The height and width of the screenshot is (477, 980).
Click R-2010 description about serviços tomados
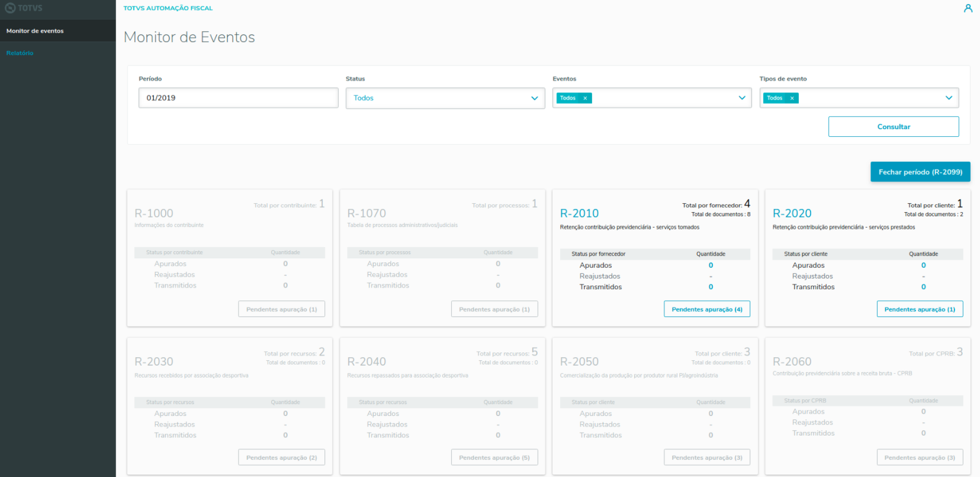click(629, 228)
